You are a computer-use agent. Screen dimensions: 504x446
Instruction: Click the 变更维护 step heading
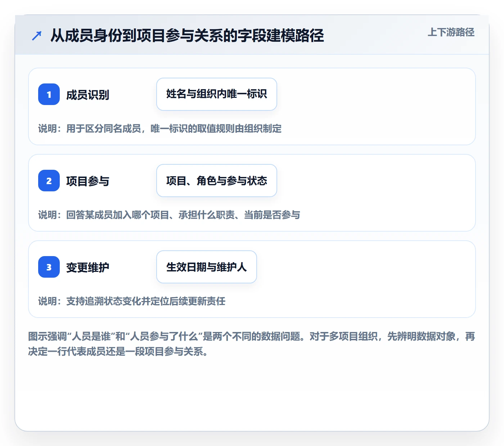88,268
